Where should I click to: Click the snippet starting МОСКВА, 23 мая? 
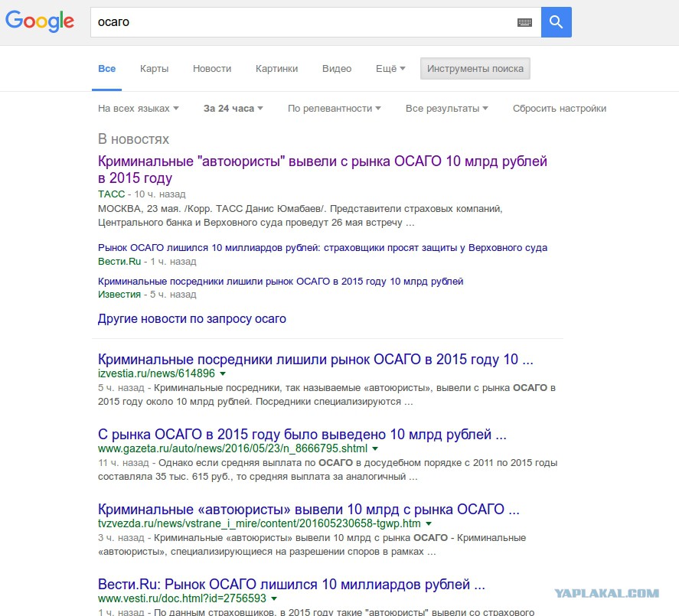tap(300, 216)
